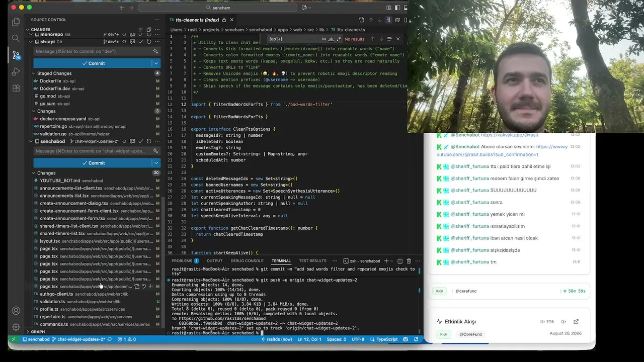Switch to the Test Results tab
The width and height of the screenshot is (644, 362).
tap(312, 261)
